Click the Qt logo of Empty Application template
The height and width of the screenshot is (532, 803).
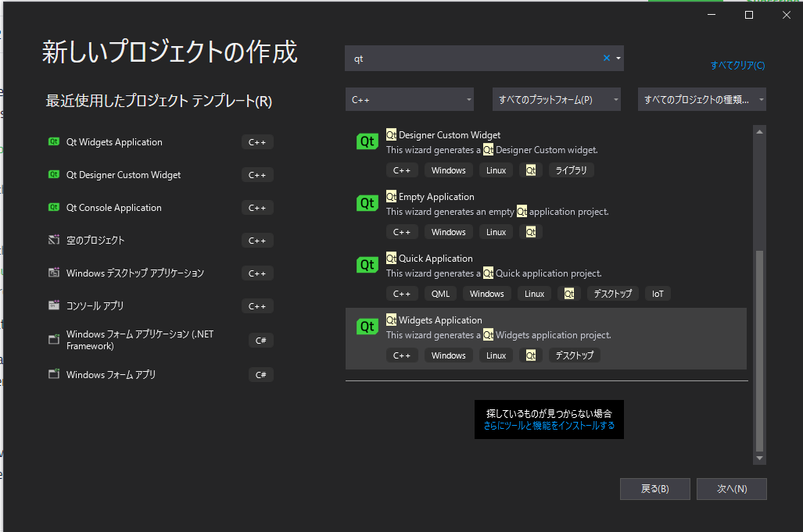[367, 203]
